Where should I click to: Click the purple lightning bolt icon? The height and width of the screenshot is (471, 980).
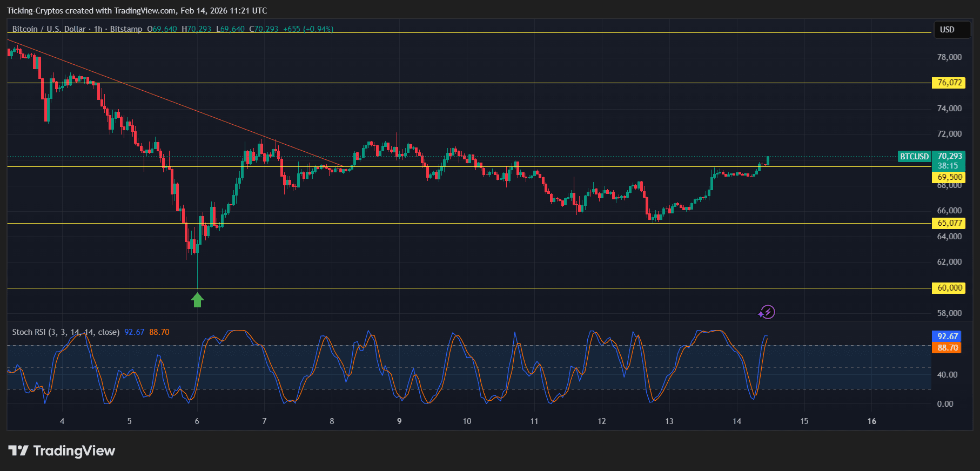pos(767,312)
